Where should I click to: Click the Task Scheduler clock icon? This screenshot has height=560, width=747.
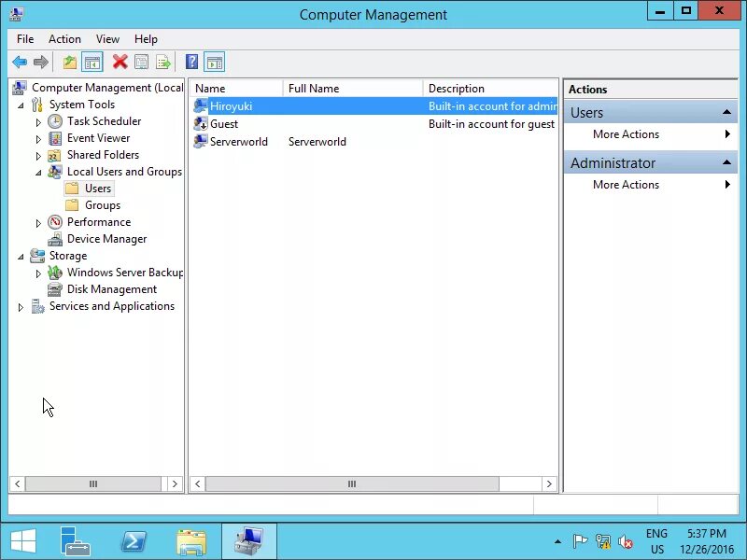55,121
